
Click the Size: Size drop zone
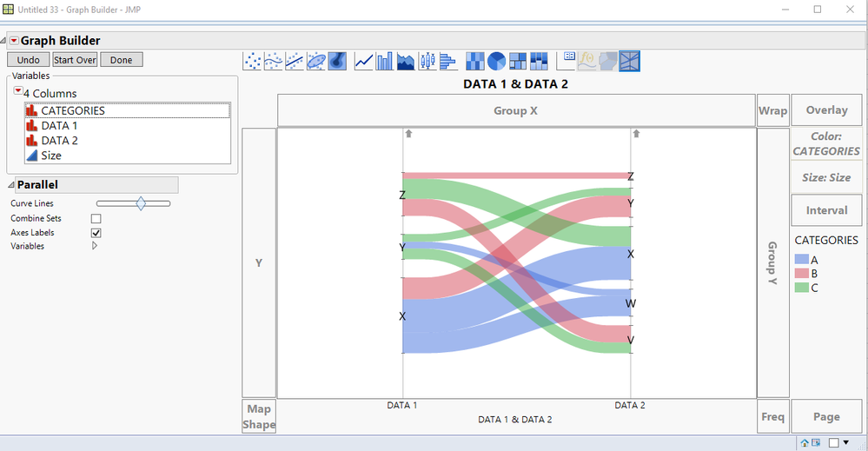coord(826,177)
